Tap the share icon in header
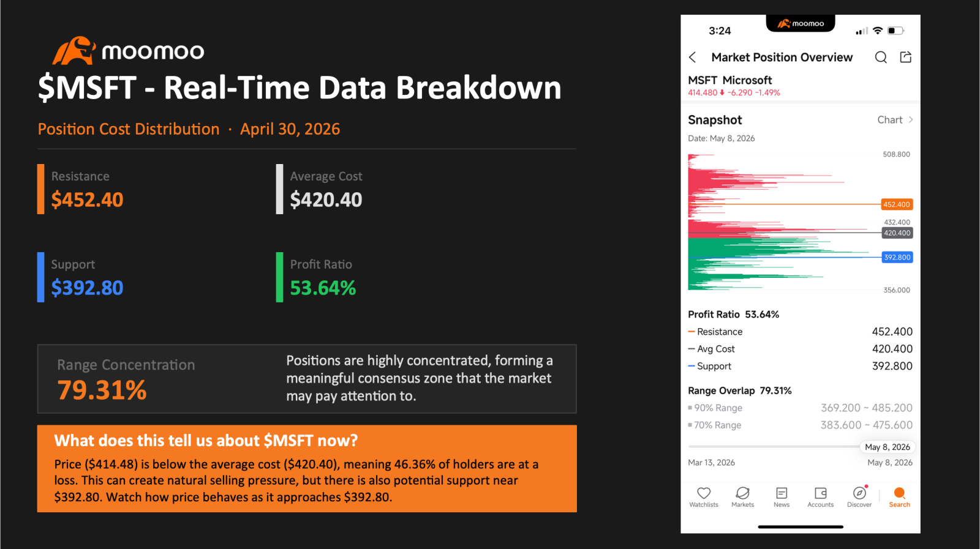This screenshot has height=549, width=980. pyautogui.click(x=906, y=57)
